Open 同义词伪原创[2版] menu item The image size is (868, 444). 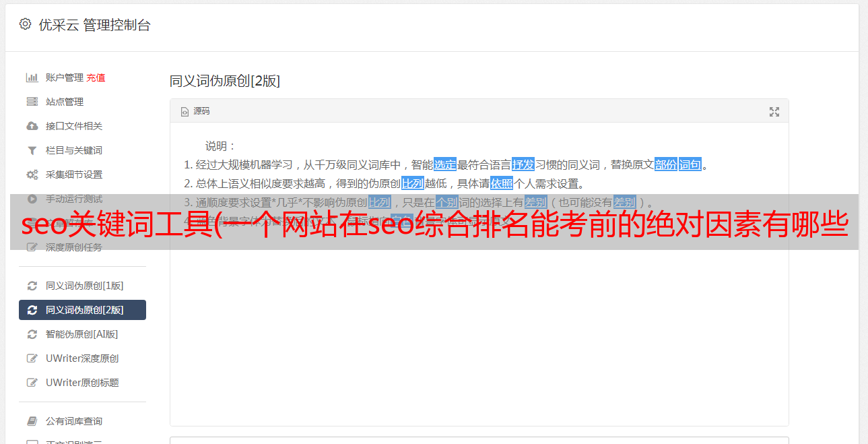[x=82, y=310]
